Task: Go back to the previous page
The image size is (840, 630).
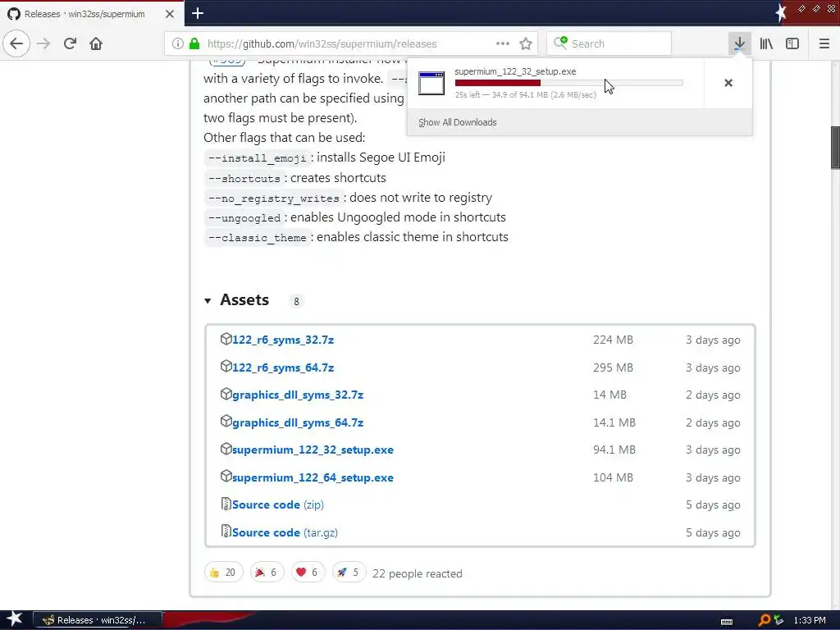Action: click(16, 43)
